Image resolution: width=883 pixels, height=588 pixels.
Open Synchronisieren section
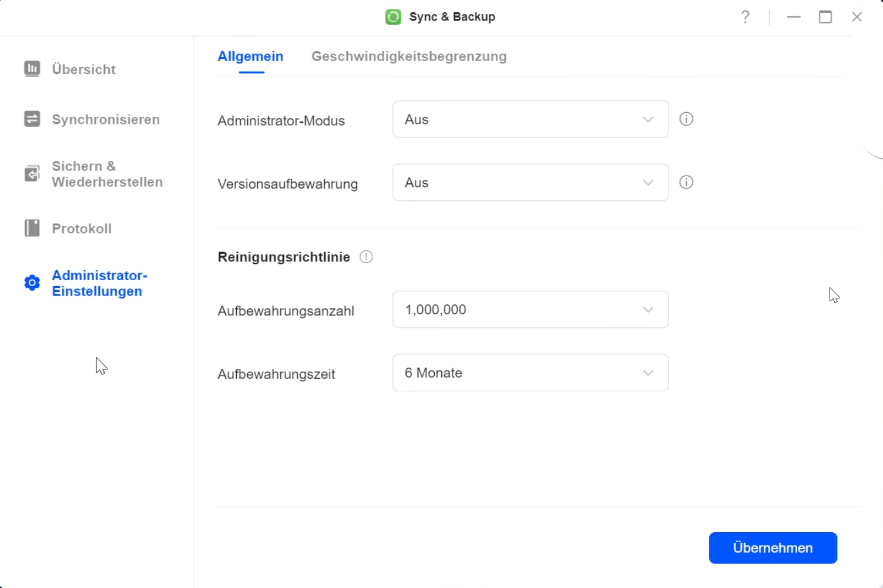[106, 119]
